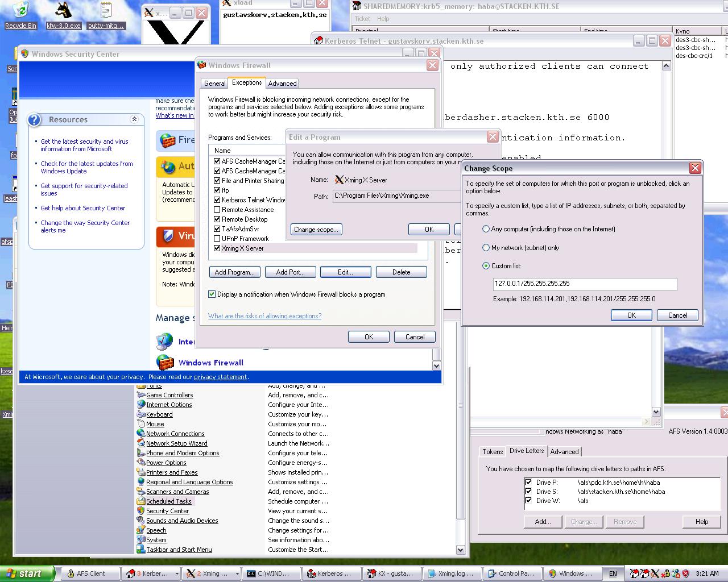Screen dimensions: 728x582
Task: Toggle Drive P: mapping checkbox in AFS
Action: pyautogui.click(x=528, y=482)
